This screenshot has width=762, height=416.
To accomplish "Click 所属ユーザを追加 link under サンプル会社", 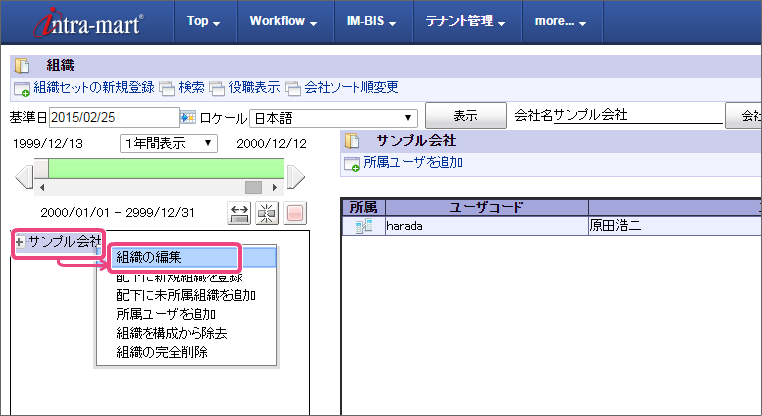I will pos(412,162).
